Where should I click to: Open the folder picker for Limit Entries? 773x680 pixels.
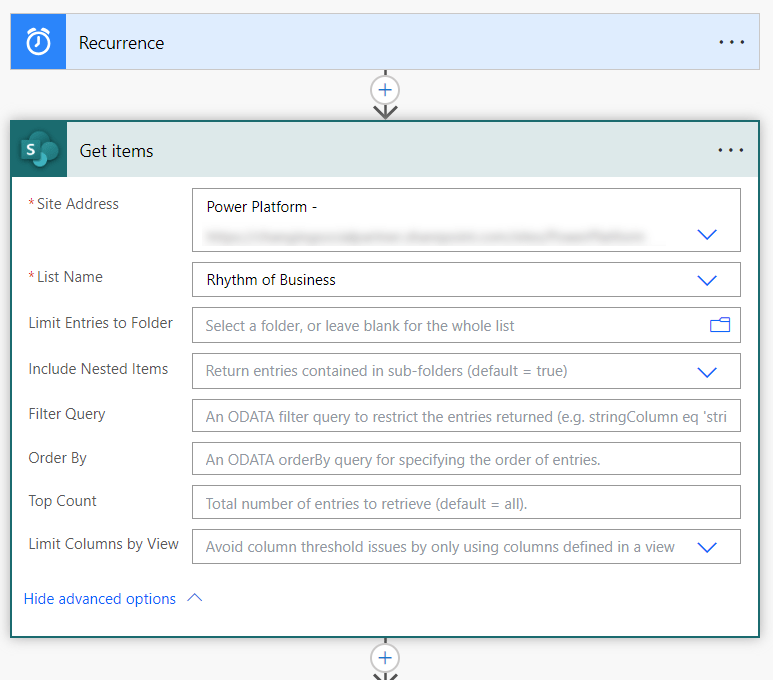pos(720,325)
